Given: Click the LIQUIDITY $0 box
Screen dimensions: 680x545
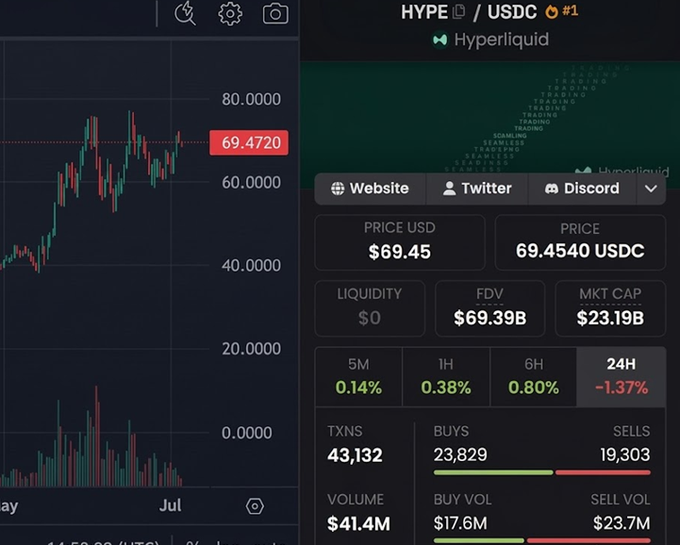Looking at the screenshot, I should point(369,308).
